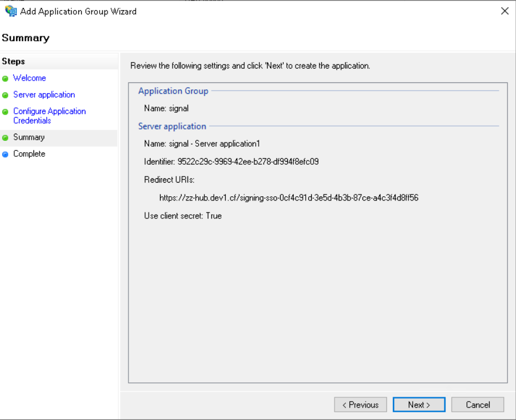Viewport: 516px width, 420px height.
Task: Select the Summary step in Steps list
Action: coord(29,137)
